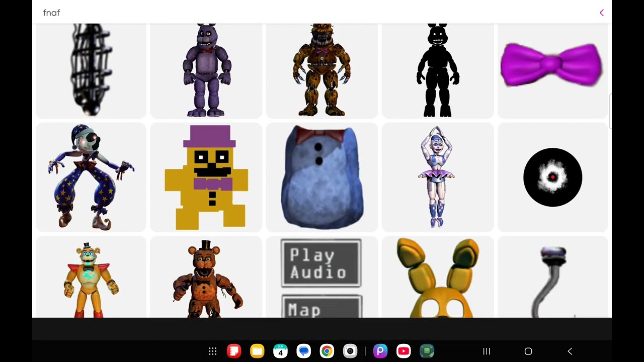Select the Nightmare Fredbear sticker
Image resolution: width=644 pixels, height=362 pixels.
pyautogui.click(x=322, y=71)
